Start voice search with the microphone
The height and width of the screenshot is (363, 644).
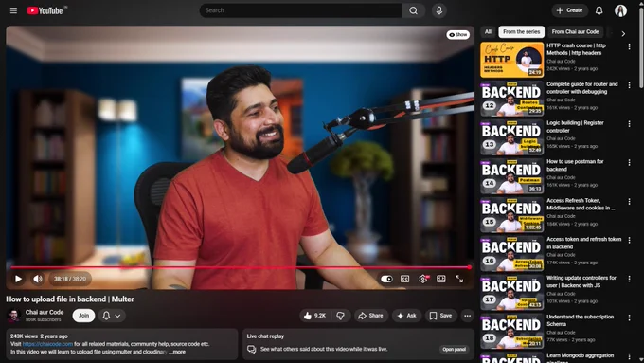tap(439, 10)
